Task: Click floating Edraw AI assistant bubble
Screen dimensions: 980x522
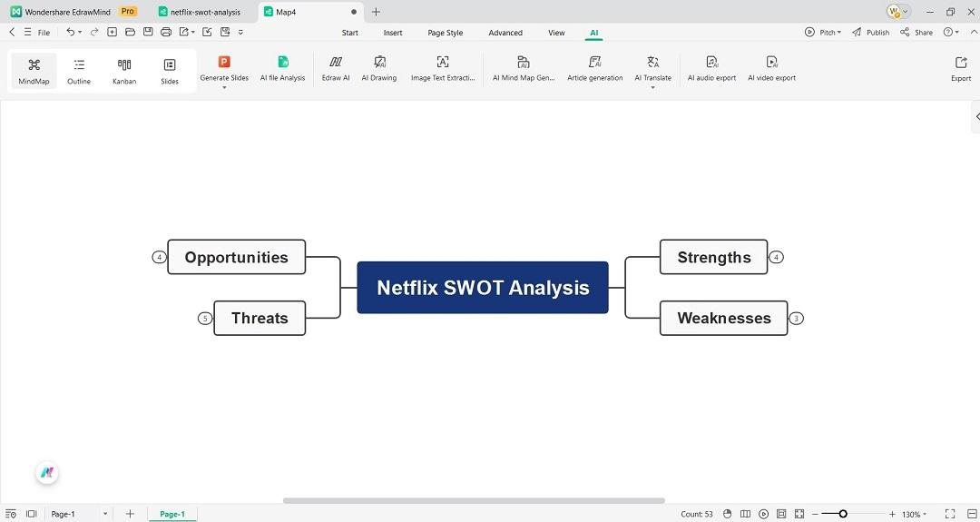Action: click(x=47, y=473)
